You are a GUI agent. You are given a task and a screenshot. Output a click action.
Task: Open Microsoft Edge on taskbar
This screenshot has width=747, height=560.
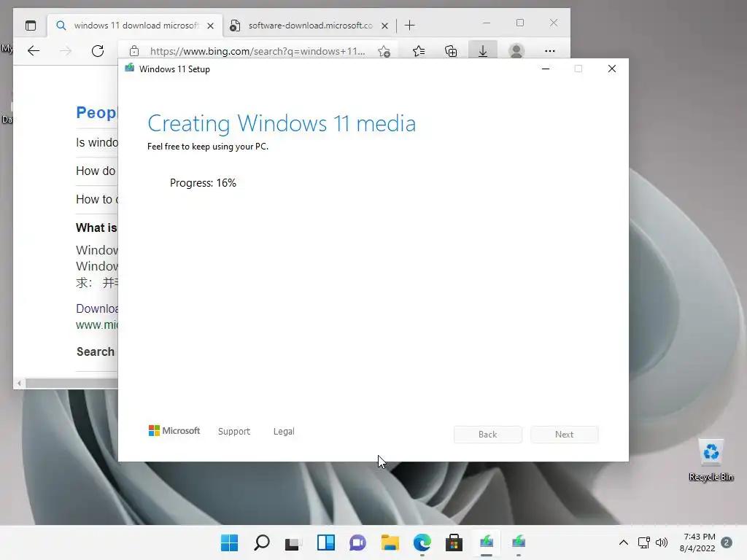click(422, 542)
